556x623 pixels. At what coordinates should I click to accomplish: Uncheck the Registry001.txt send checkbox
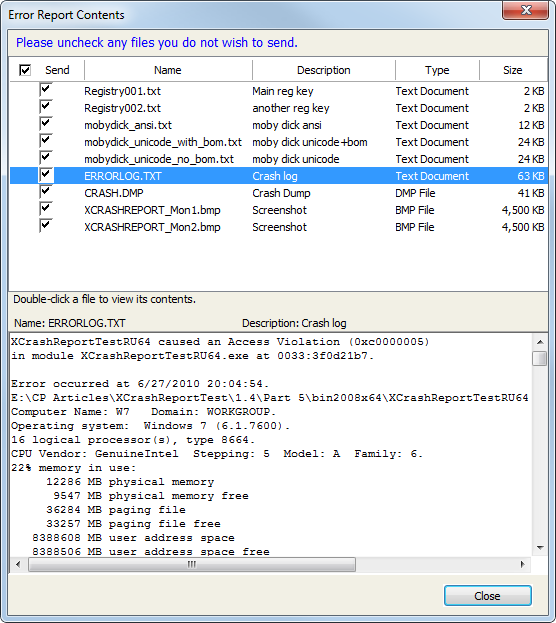46,90
